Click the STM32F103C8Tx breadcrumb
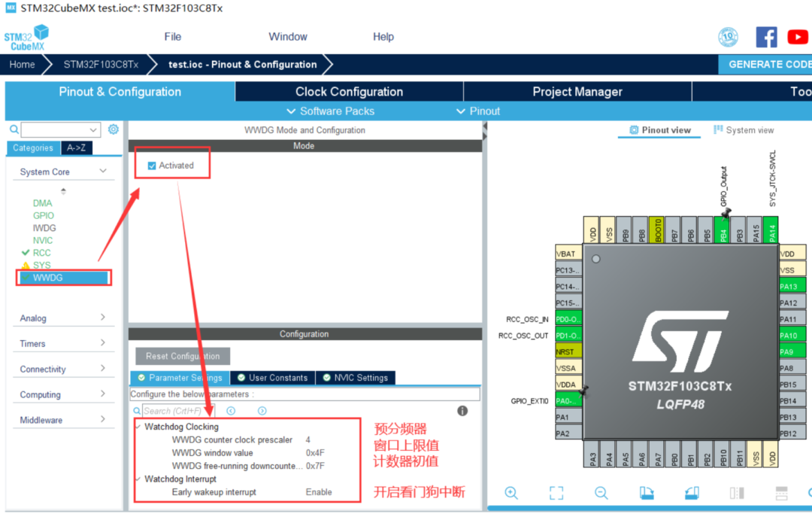812x514 pixels. tap(101, 64)
